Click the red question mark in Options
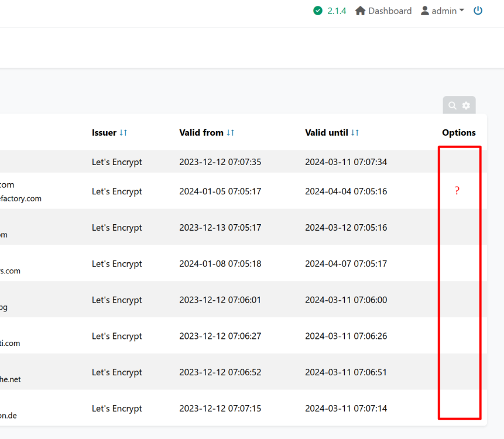 457,191
